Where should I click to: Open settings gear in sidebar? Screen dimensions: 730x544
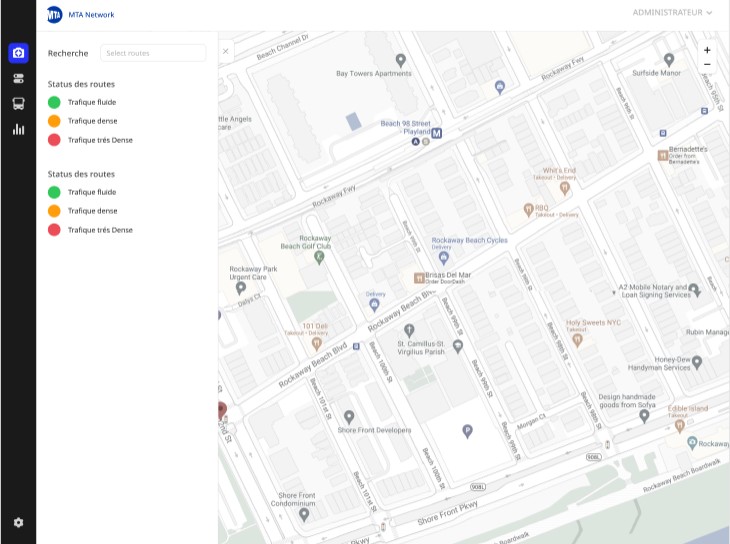[x=18, y=523]
